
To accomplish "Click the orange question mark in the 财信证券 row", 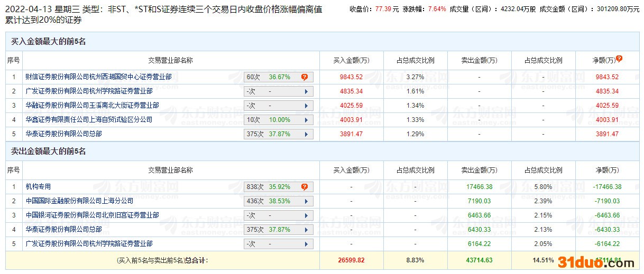I will (x=305, y=77).
